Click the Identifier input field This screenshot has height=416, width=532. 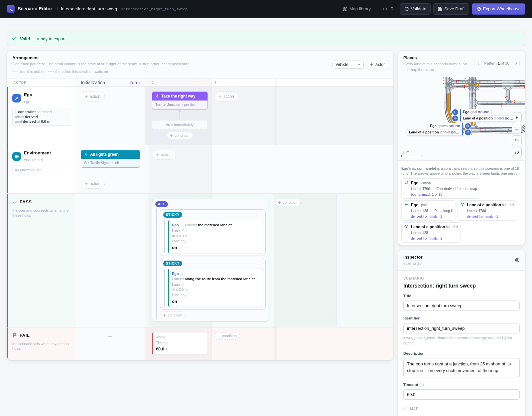click(462, 328)
